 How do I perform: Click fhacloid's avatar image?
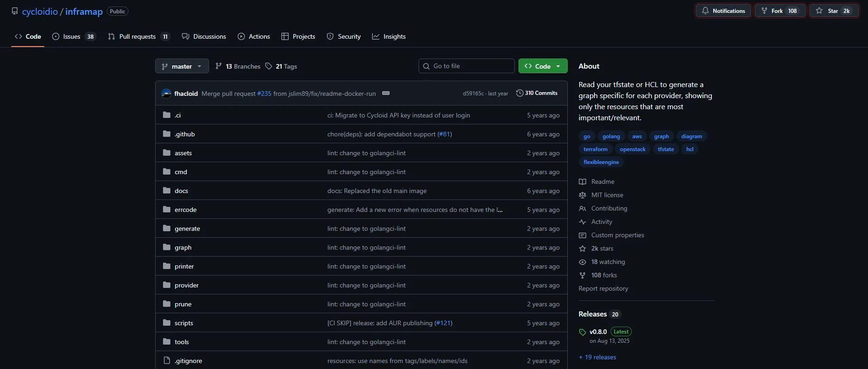(x=166, y=94)
